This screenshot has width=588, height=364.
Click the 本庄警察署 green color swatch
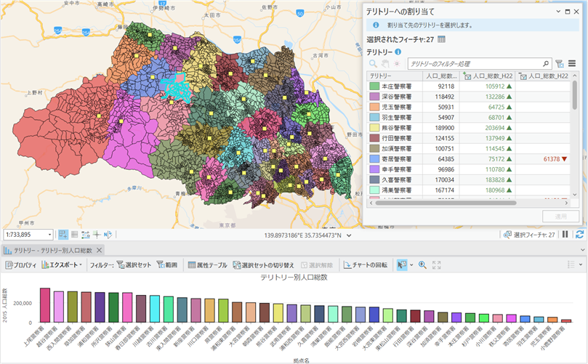click(374, 86)
